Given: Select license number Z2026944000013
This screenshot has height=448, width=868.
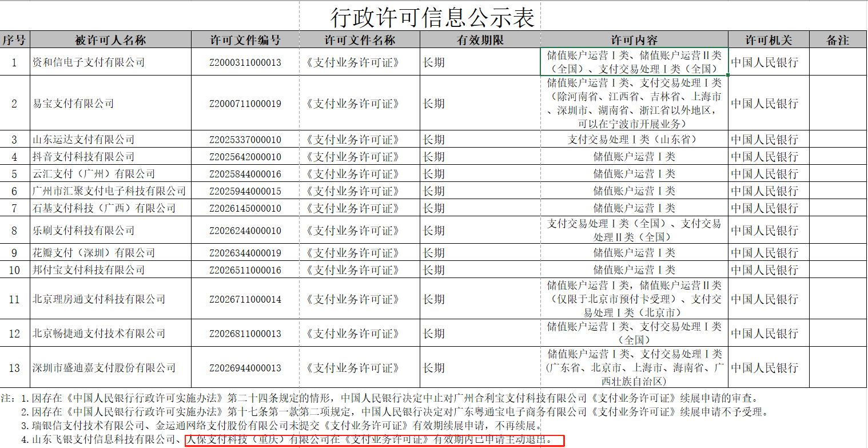Looking at the screenshot, I should (245, 367).
